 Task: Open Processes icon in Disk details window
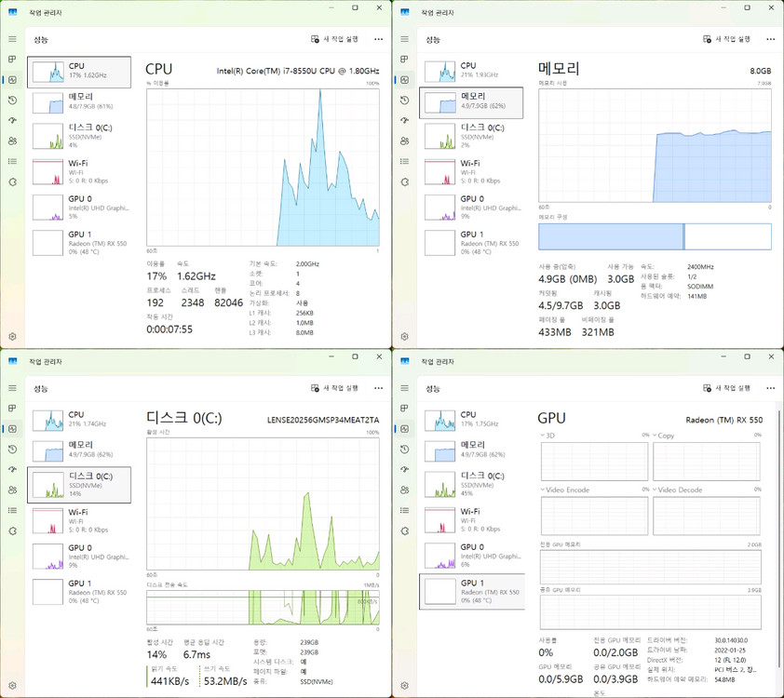click(12, 409)
